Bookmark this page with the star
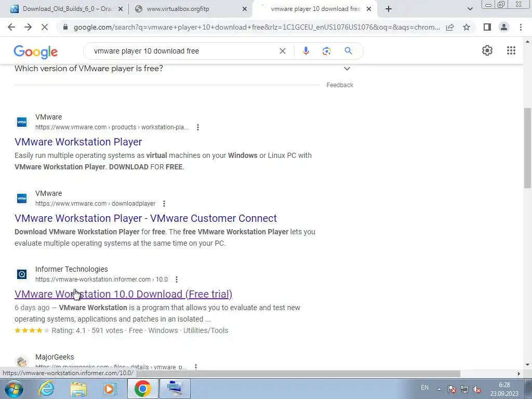This screenshot has height=399, width=532. pyautogui.click(x=467, y=27)
